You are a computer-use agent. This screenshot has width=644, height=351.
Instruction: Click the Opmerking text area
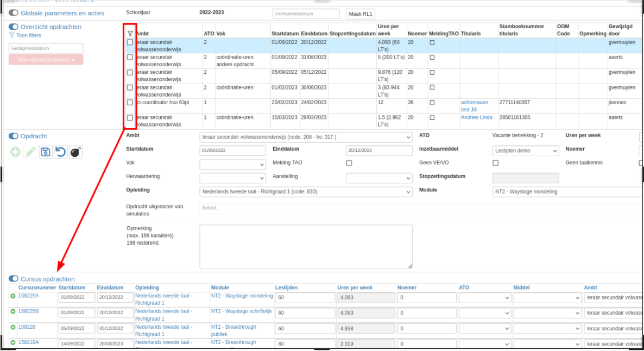click(306, 247)
